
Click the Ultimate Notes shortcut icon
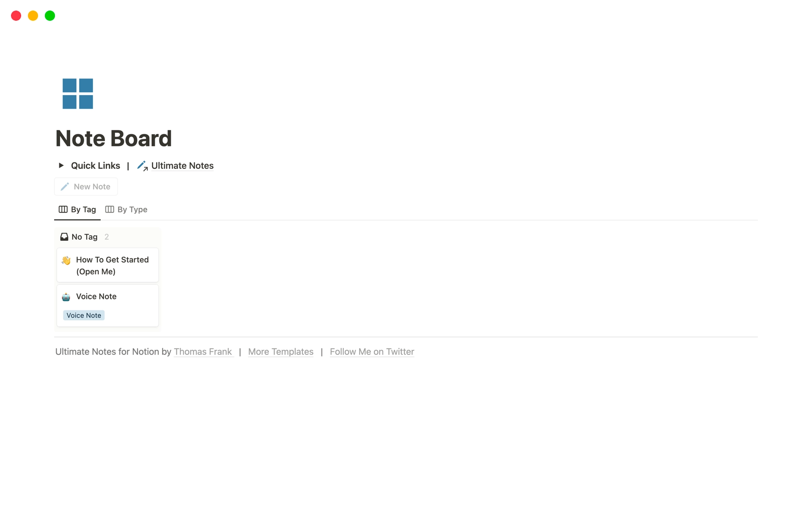pos(142,166)
